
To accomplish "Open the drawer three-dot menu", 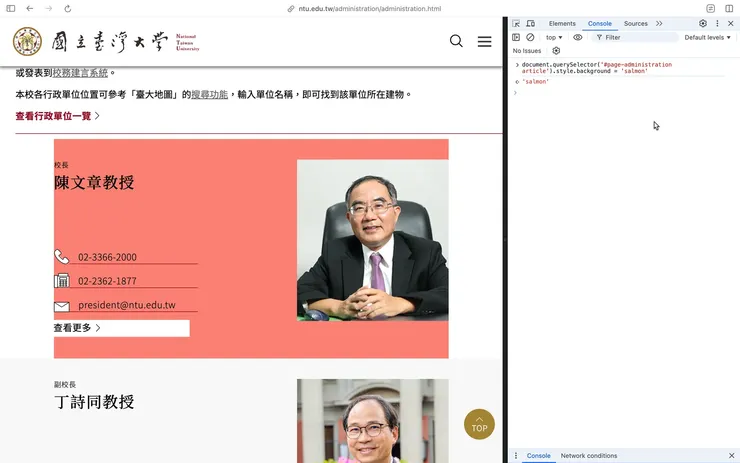I will (515, 455).
